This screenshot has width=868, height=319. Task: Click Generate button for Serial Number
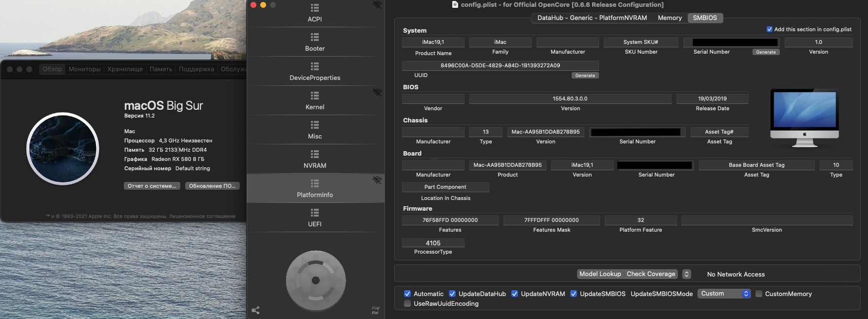[766, 52]
